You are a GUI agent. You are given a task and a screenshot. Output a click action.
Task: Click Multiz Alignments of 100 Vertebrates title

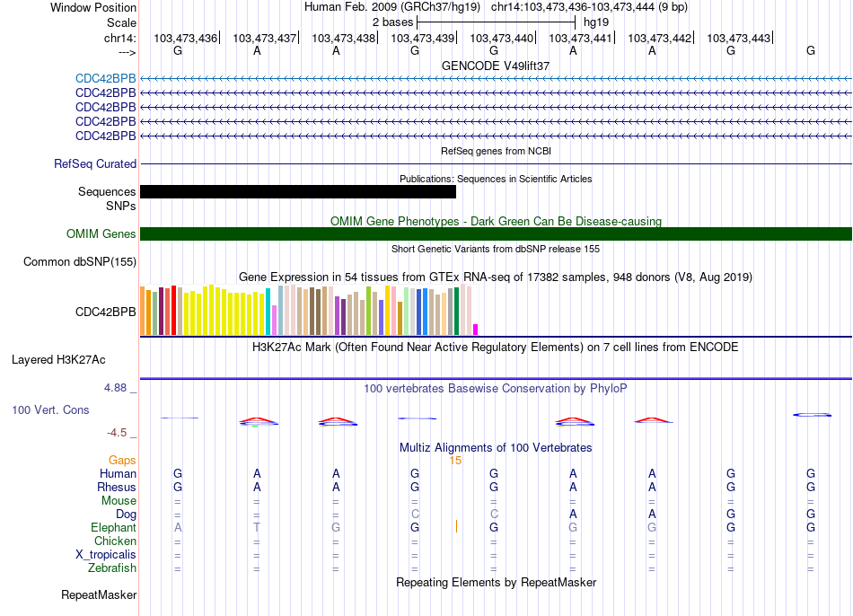coord(496,448)
